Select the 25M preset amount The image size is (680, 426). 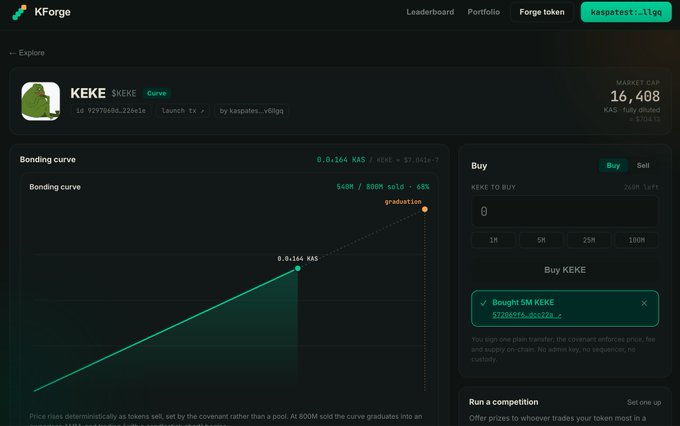[588, 240]
